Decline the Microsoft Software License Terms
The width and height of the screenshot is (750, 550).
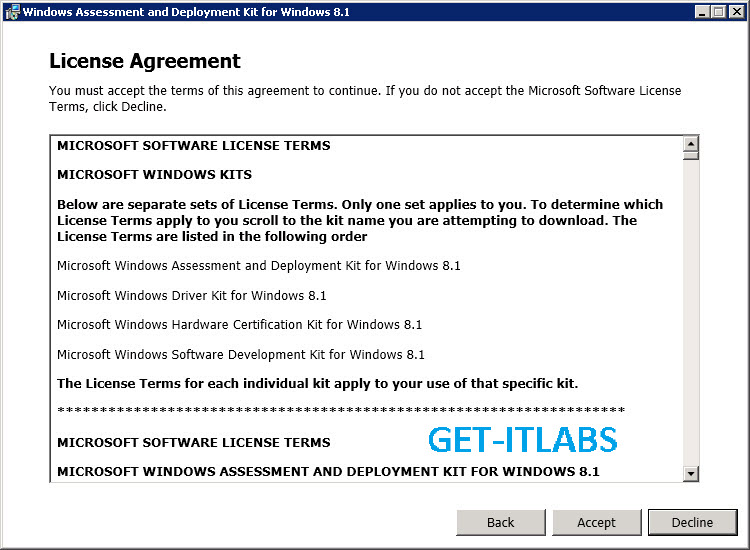pos(692,522)
